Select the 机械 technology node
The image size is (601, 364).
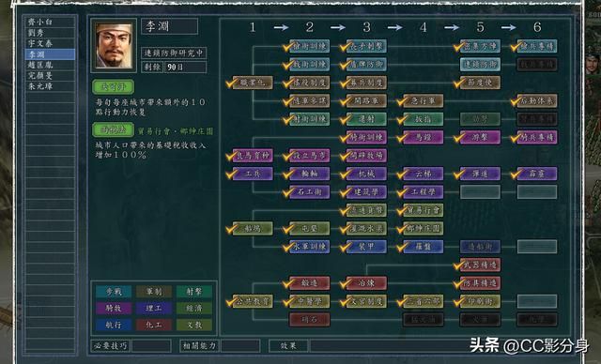tap(366, 174)
